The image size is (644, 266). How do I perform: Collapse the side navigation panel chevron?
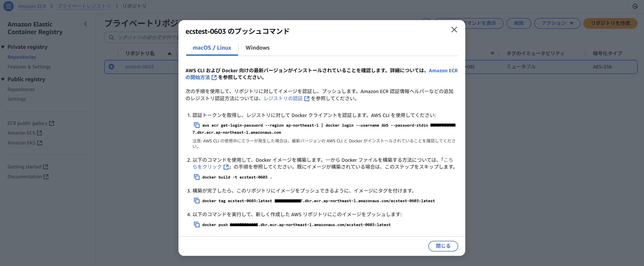85,24
